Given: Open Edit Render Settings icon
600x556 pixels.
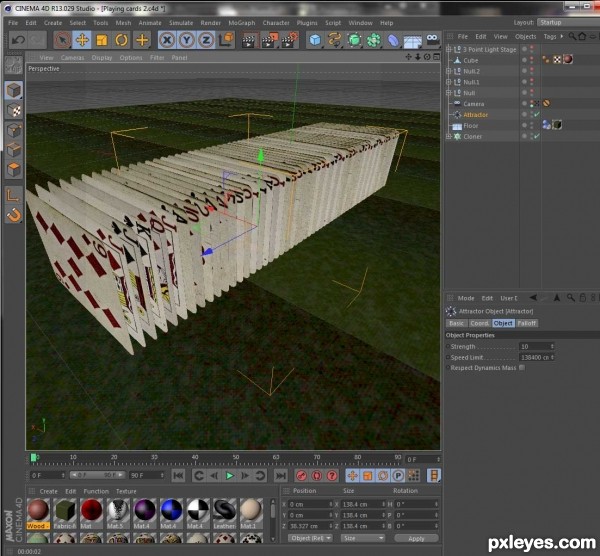Looking at the screenshot, I should point(290,40).
